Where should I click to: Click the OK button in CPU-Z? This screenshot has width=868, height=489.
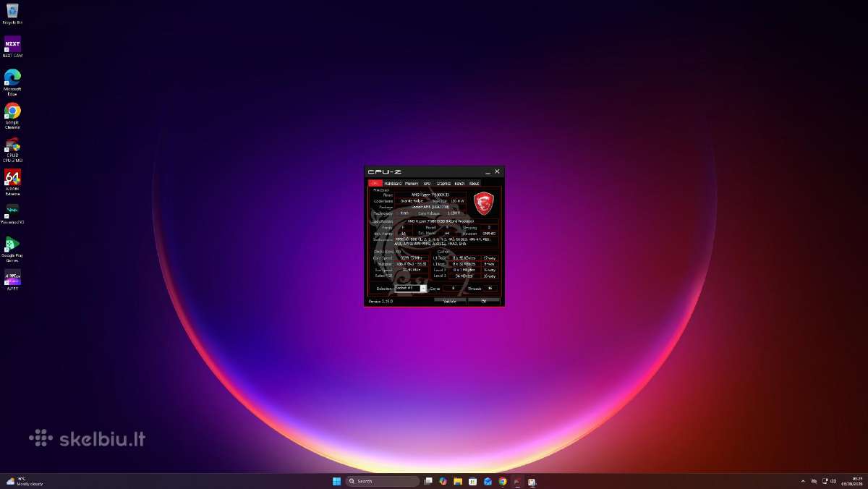click(x=484, y=301)
